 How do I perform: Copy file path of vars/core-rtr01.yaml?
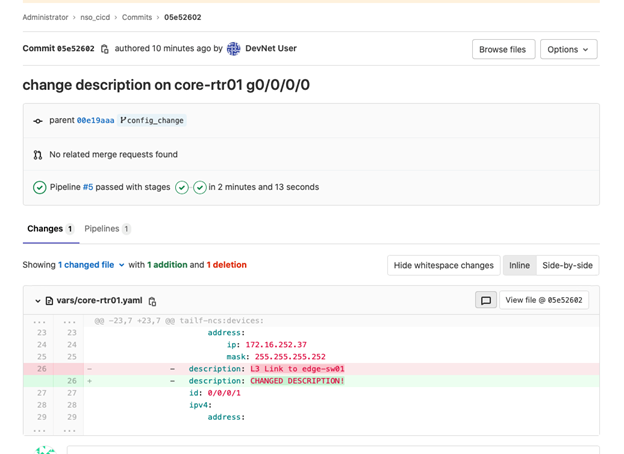153,301
